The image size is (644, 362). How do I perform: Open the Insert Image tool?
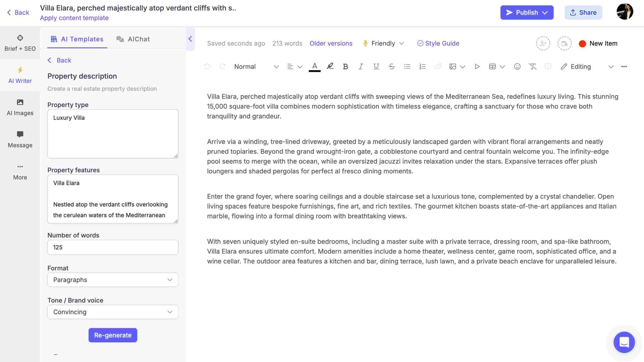452,66
